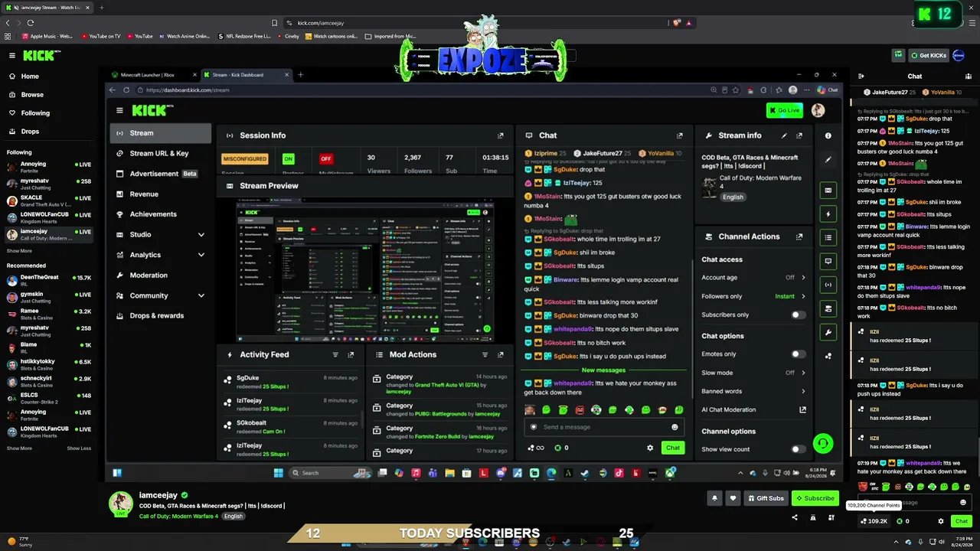Click the lightning bolt icon in the right rail
The width and height of the screenshot is (980, 551).
828,214
